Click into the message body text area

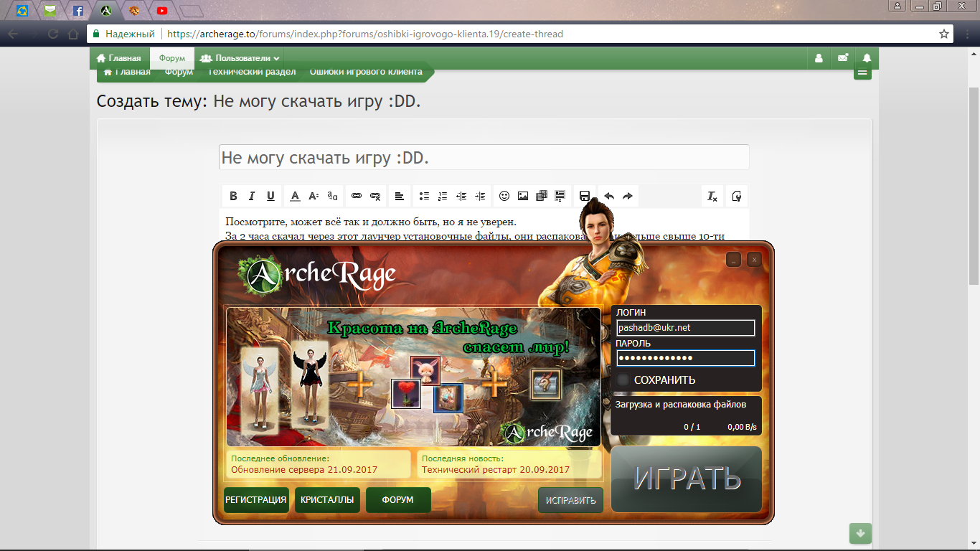coord(484,225)
